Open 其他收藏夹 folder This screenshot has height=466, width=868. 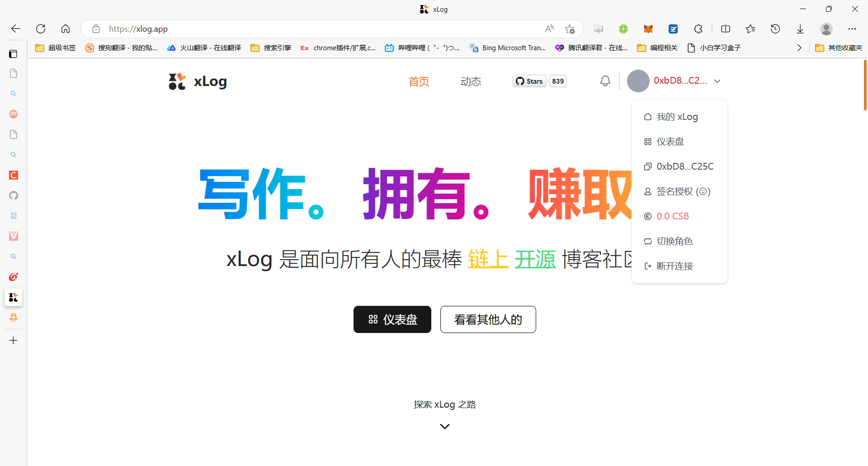pyautogui.click(x=839, y=48)
